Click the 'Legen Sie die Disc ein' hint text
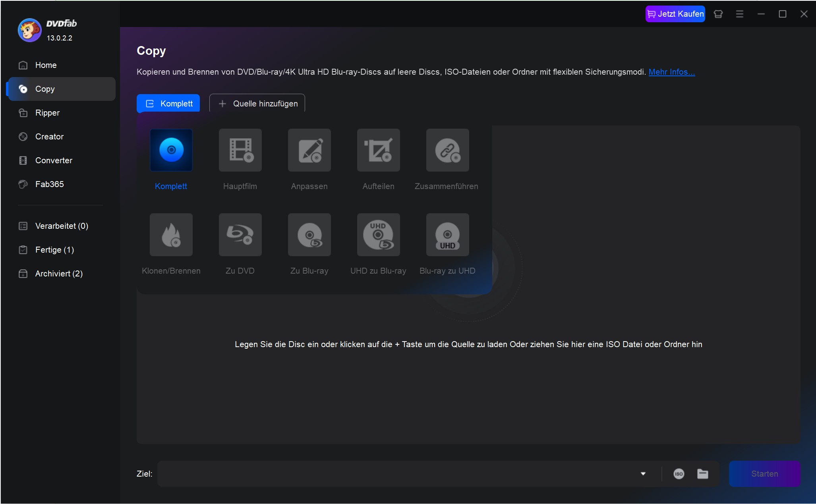 click(468, 344)
